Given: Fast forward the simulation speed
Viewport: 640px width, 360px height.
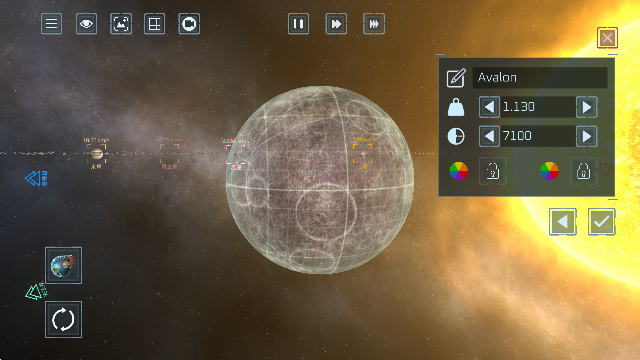Looking at the screenshot, I should point(336,24).
